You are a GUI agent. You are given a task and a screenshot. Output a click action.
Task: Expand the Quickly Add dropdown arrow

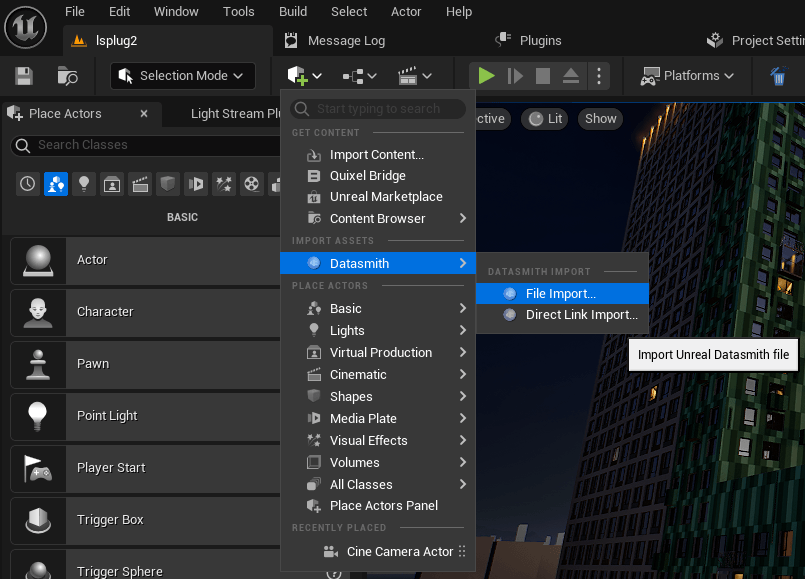(317, 76)
